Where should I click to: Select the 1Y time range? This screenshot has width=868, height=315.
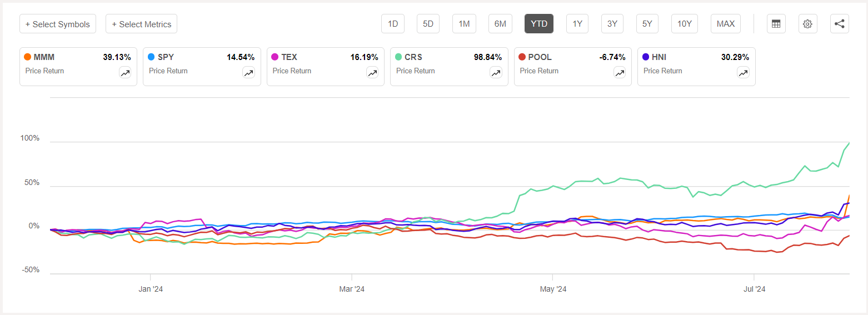coord(577,24)
